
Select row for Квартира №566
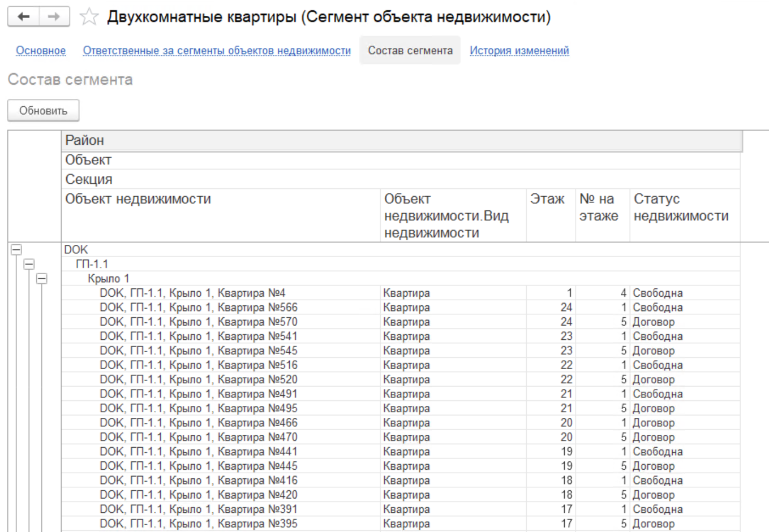pos(198,308)
